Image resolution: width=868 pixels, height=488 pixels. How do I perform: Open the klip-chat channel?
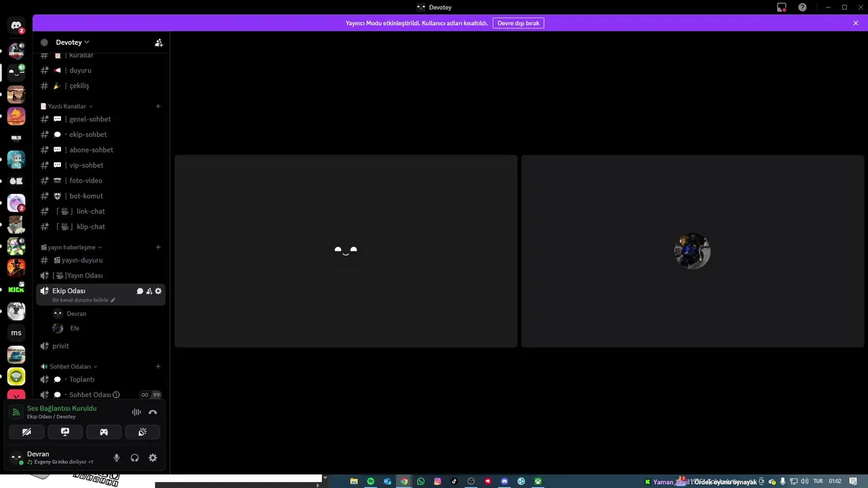click(x=100, y=226)
